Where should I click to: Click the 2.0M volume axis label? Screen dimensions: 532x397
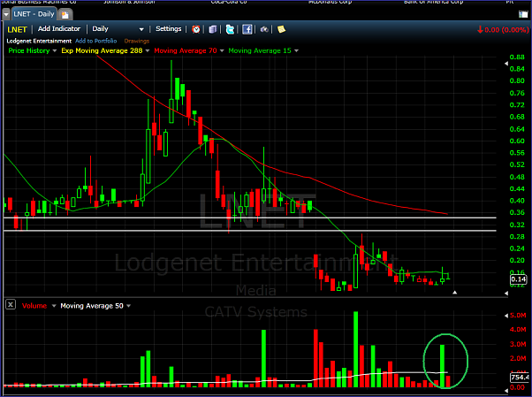point(518,359)
